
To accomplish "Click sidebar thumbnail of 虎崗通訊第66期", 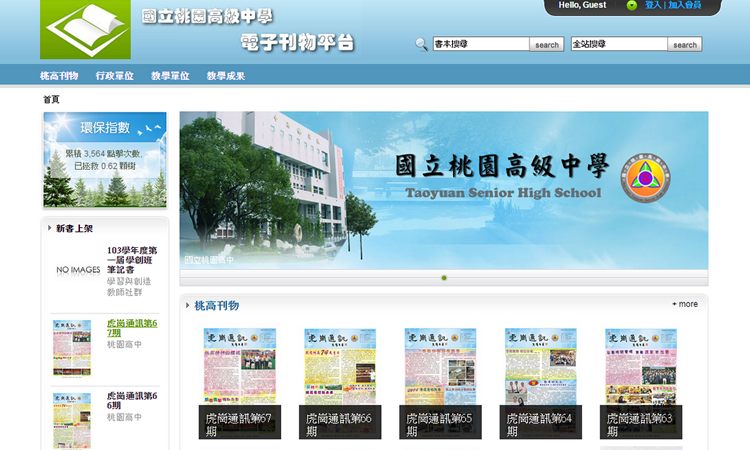I will coord(72,421).
